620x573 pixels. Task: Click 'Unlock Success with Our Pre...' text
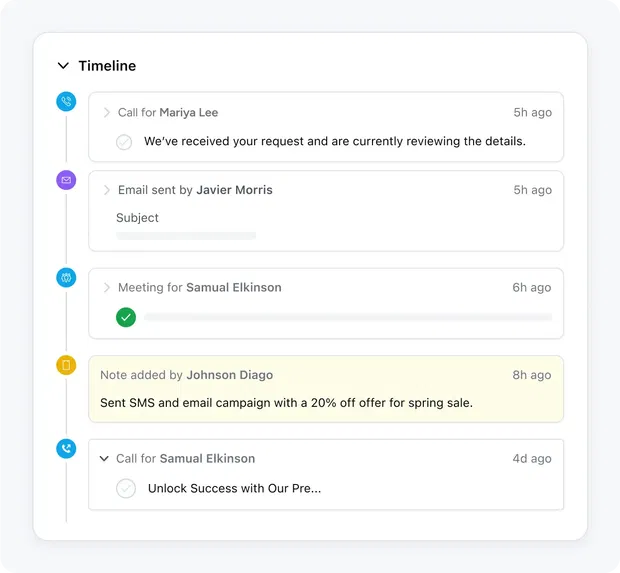234,489
